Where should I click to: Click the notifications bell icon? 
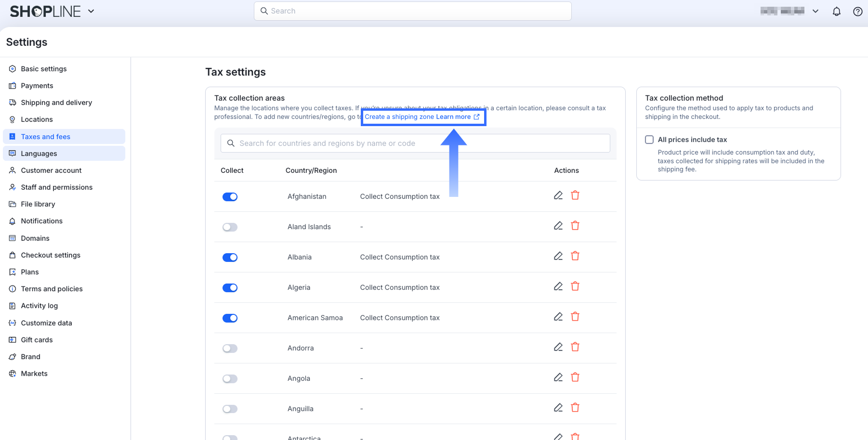tap(836, 12)
